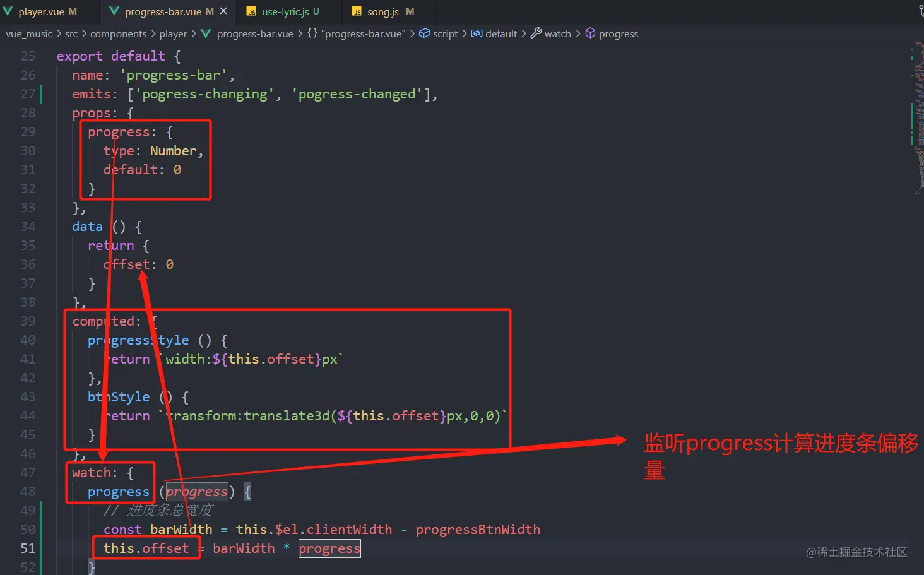This screenshot has width=924, height=575.
Task: Click variable icon before default breadcrumb
Action: tap(477, 33)
